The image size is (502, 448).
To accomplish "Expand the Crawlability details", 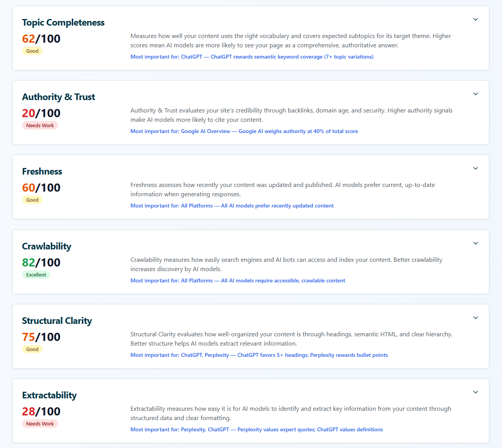I will [475, 243].
